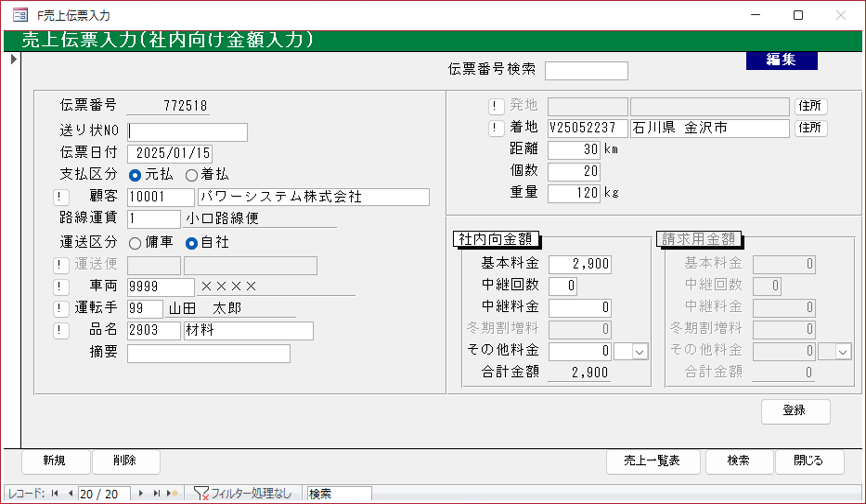Click the driver name 山田 太郎
Screen dimensions: 866x504
[205, 308]
